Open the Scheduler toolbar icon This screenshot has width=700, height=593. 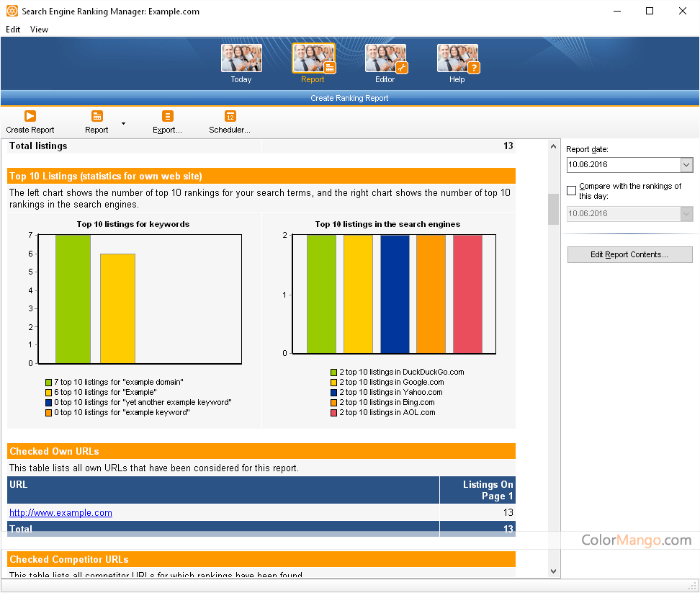[230, 117]
